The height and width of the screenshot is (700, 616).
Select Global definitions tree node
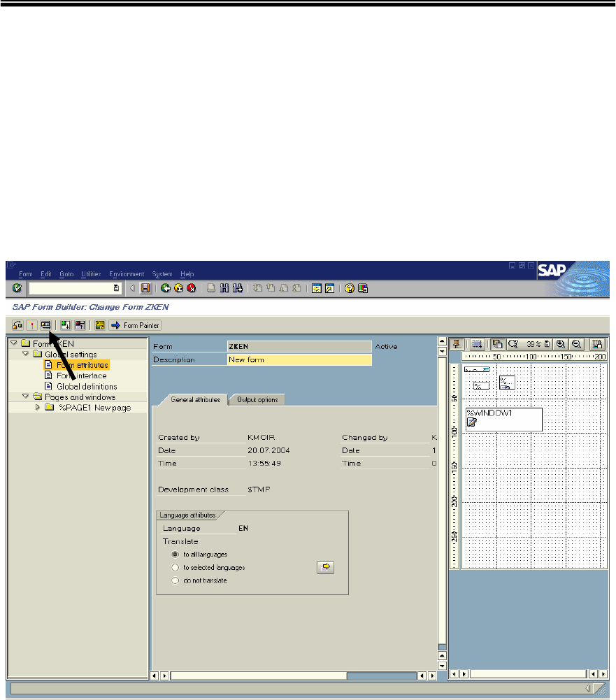pyautogui.click(x=87, y=387)
